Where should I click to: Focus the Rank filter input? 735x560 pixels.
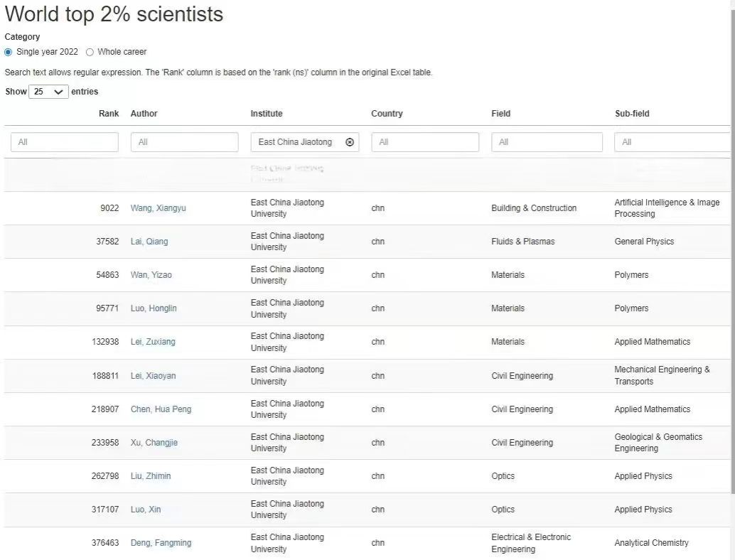point(65,142)
